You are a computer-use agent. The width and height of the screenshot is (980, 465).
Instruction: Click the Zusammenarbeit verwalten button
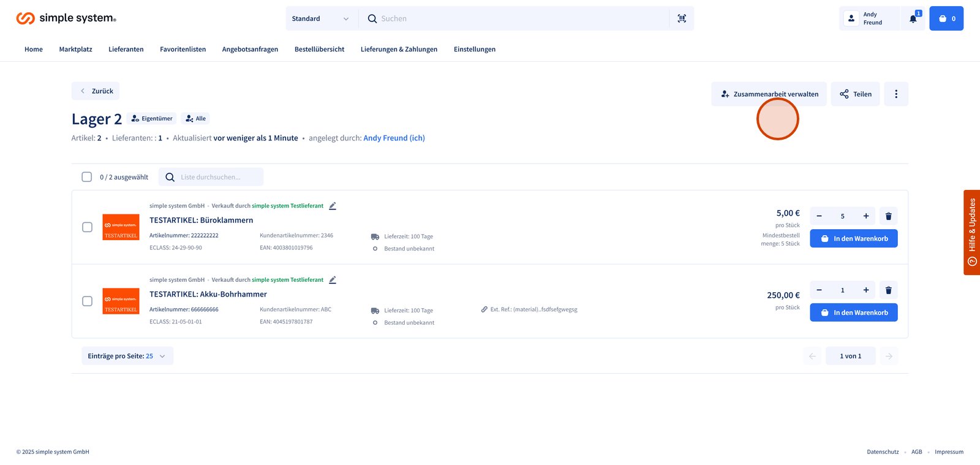[769, 94]
